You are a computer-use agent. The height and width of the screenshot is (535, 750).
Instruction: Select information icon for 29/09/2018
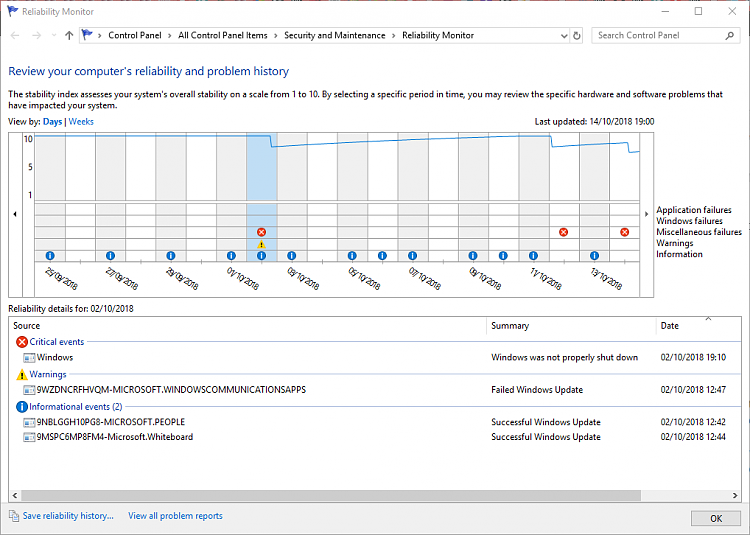(171, 256)
